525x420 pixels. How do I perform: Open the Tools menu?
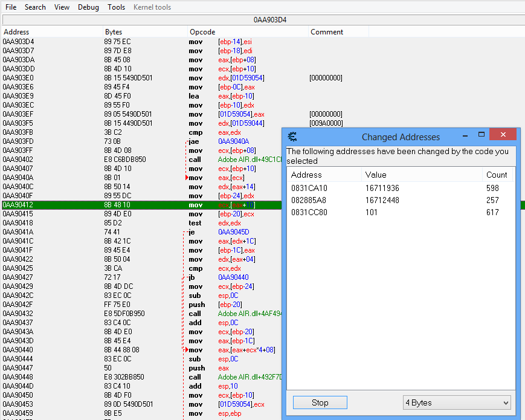[116, 7]
